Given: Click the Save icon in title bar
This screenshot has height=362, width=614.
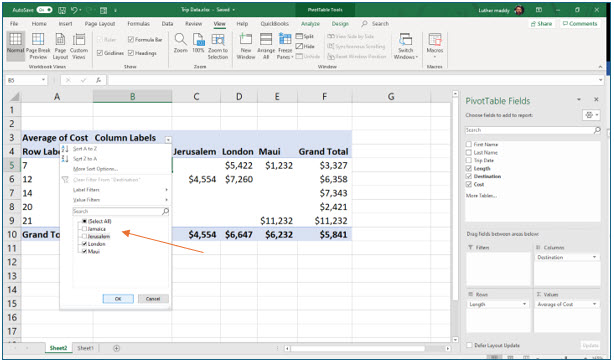Looking at the screenshot, I should [62, 10].
